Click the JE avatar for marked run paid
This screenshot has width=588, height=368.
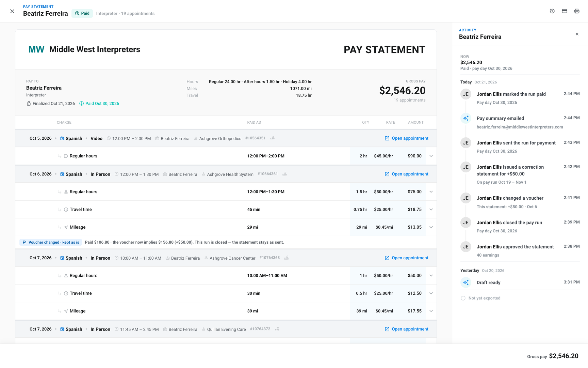click(466, 94)
